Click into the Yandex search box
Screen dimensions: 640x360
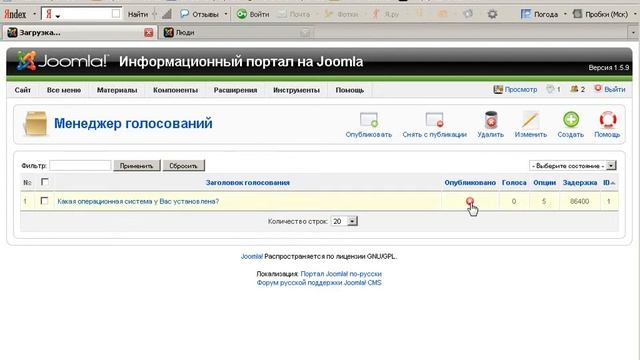pos(82,14)
